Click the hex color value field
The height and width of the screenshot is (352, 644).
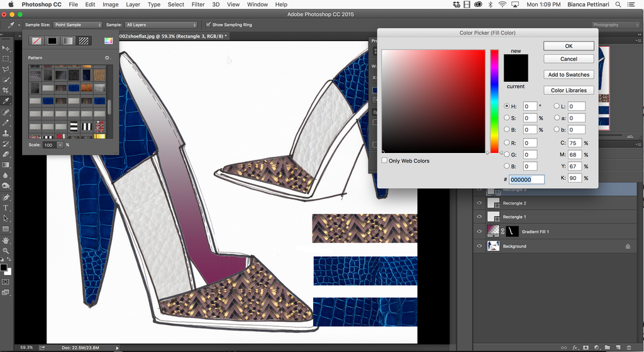coord(526,179)
